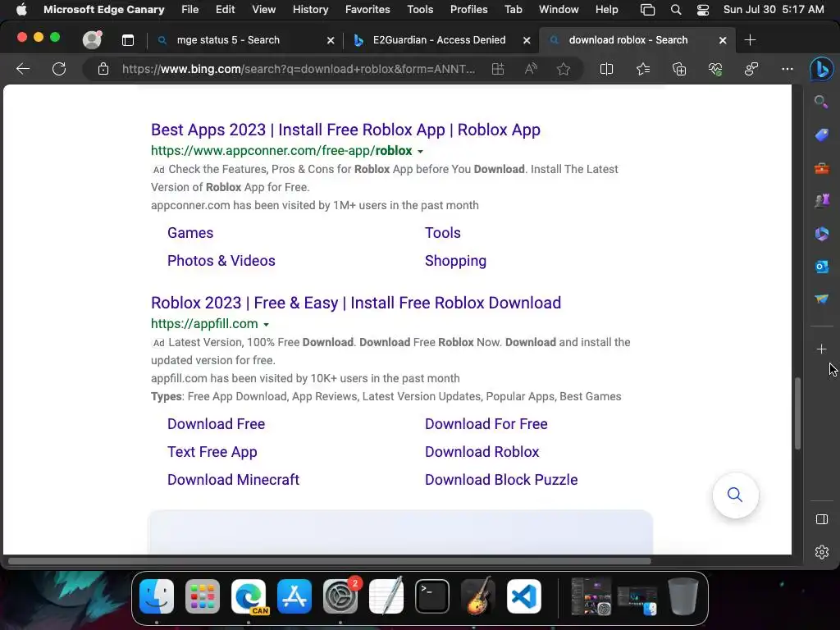The height and width of the screenshot is (630, 840).
Task: Follow the Photos & Videos sitelink
Action: pos(221,260)
